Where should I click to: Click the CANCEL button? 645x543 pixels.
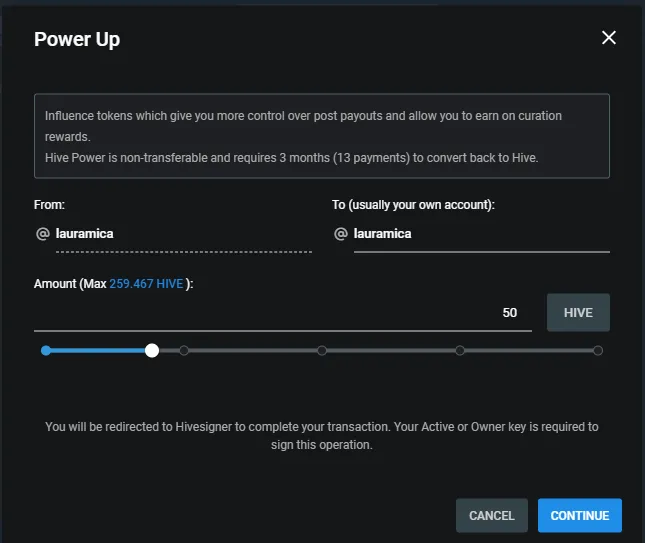pyautogui.click(x=492, y=515)
